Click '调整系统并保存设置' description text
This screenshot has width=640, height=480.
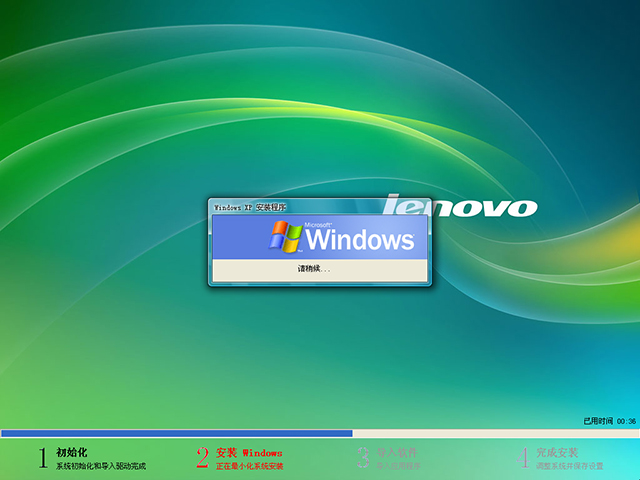coord(570,466)
